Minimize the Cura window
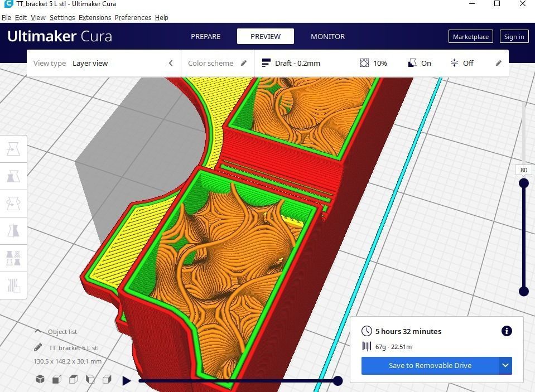Image resolution: width=535 pixels, height=392 pixels. pyautogui.click(x=472, y=4)
